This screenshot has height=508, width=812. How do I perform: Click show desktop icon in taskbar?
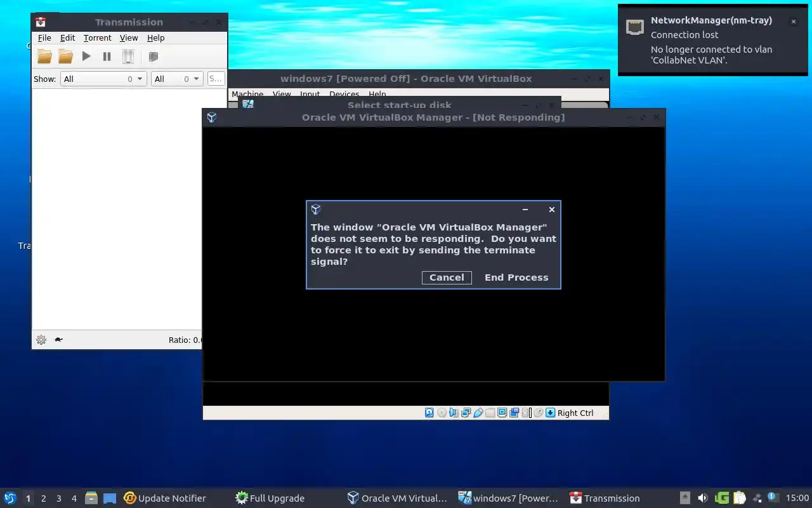pos(110,498)
